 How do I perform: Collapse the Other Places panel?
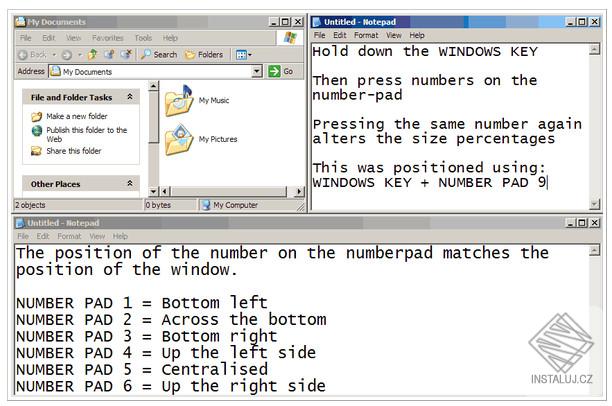(x=130, y=183)
